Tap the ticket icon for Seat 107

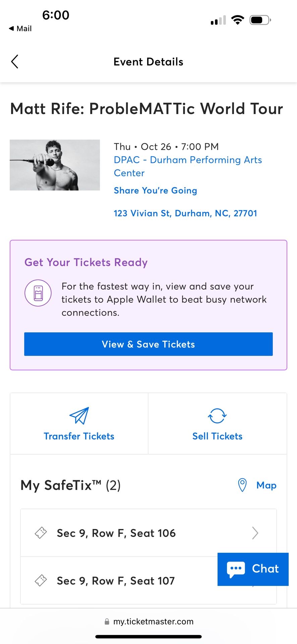[x=41, y=580]
